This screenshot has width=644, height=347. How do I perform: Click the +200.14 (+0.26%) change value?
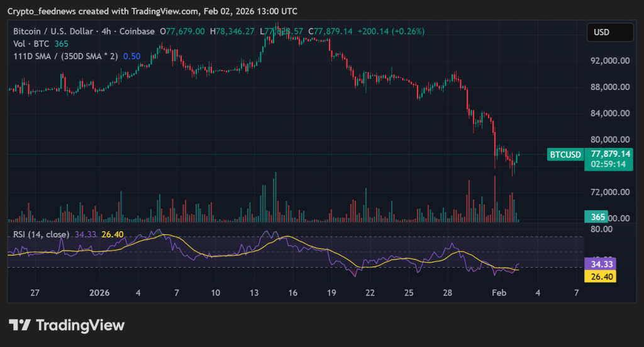click(x=391, y=31)
